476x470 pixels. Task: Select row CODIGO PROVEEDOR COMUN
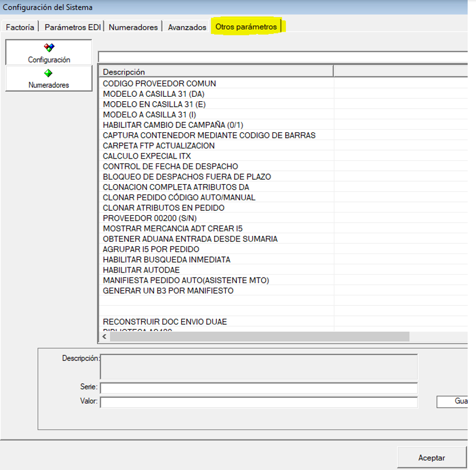[160, 83]
